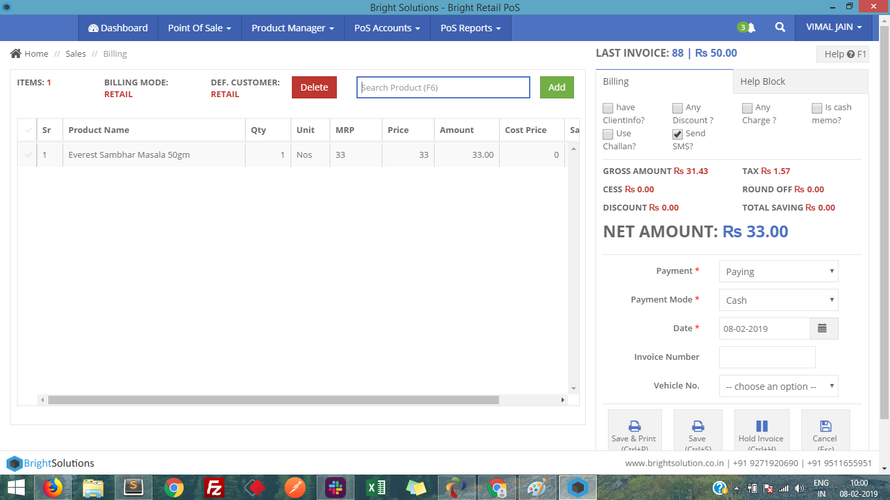Open the Paint palette app in taskbar
Screen dimensions: 890x500
[537, 488]
